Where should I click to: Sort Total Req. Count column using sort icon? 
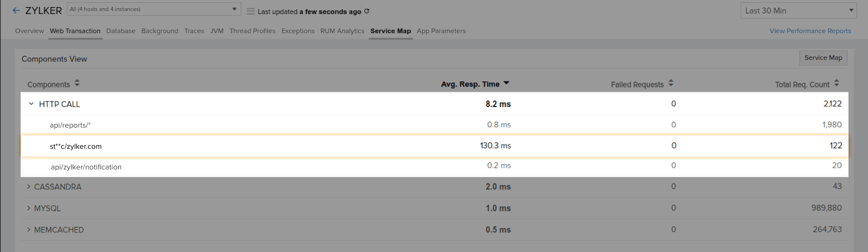(837, 84)
